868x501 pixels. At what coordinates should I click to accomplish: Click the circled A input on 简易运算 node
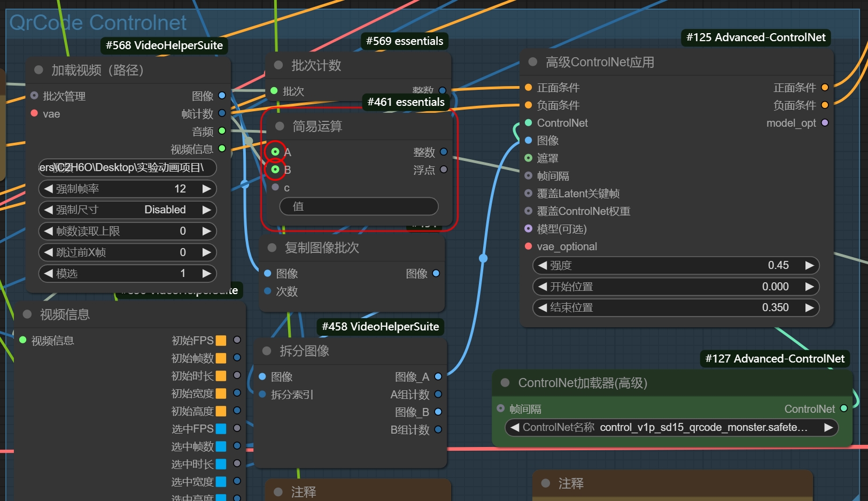click(x=275, y=151)
